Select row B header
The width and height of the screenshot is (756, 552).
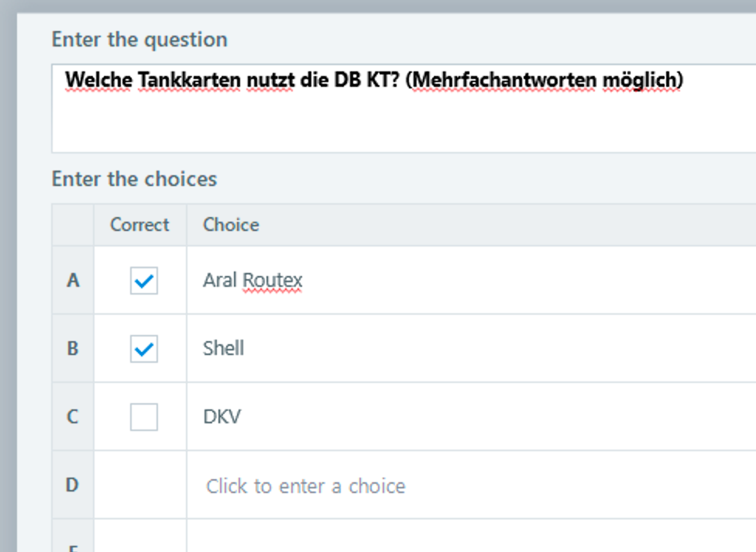click(x=73, y=349)
